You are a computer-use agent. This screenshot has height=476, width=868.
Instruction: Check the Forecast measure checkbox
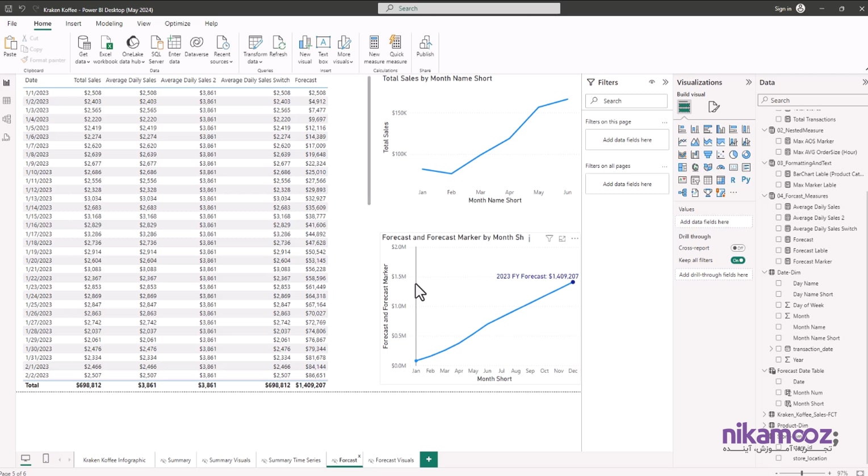click(x=779, y=239)
